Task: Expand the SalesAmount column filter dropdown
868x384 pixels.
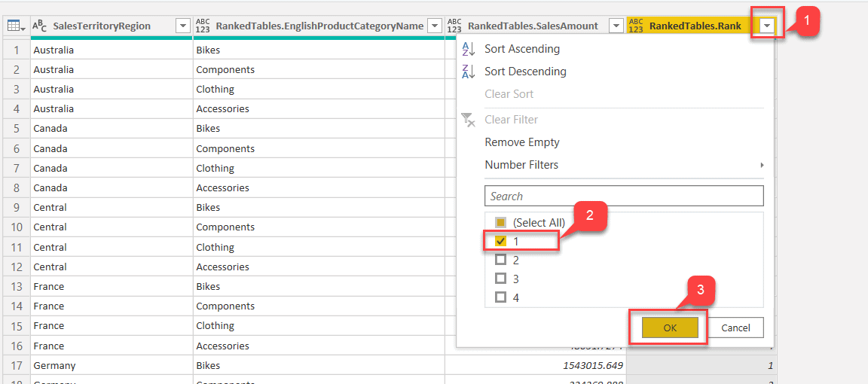Action: [616, 26]
